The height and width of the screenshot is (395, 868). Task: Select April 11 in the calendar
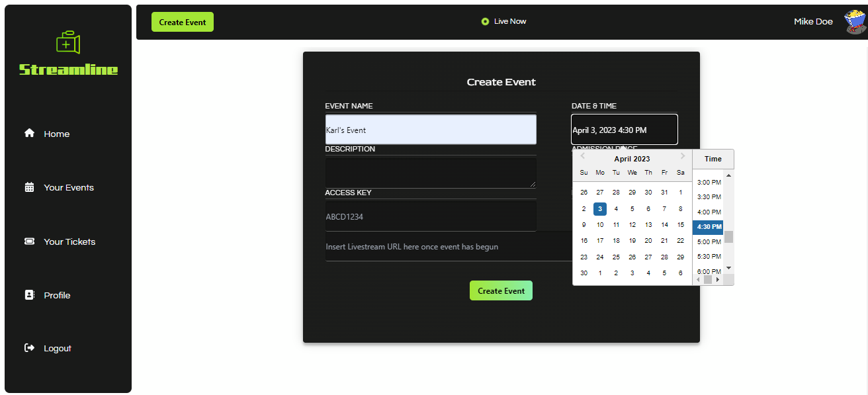616,225
